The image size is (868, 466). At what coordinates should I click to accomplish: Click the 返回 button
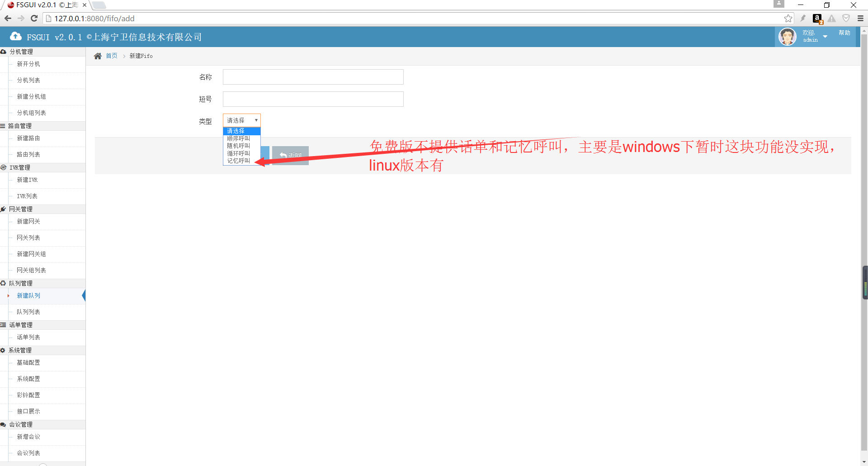tap(290, 155)
